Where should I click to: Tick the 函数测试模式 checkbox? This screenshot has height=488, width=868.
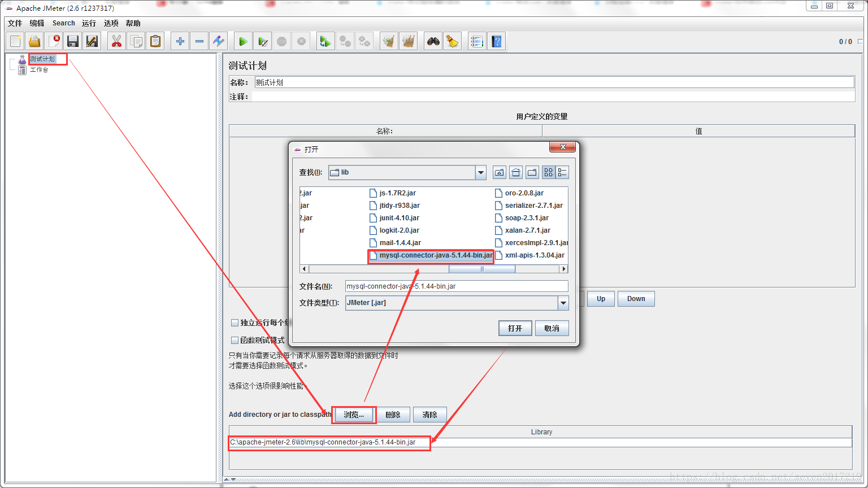click(x=235, y=340)
